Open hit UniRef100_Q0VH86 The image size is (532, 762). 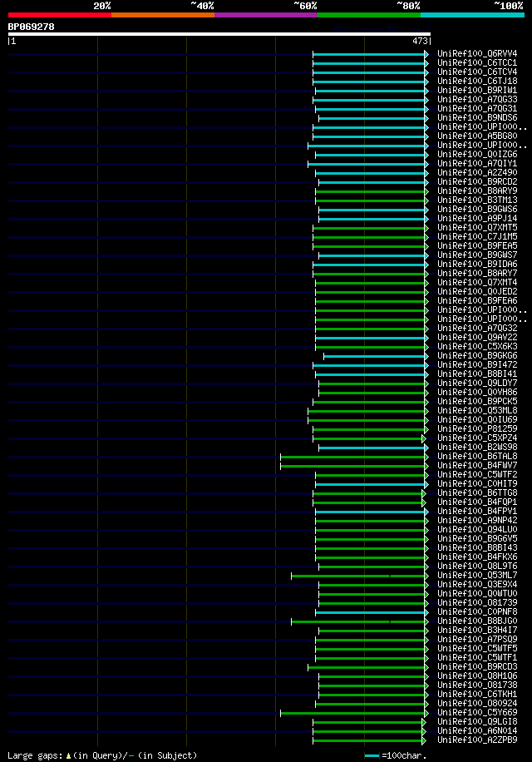(477, 392)
